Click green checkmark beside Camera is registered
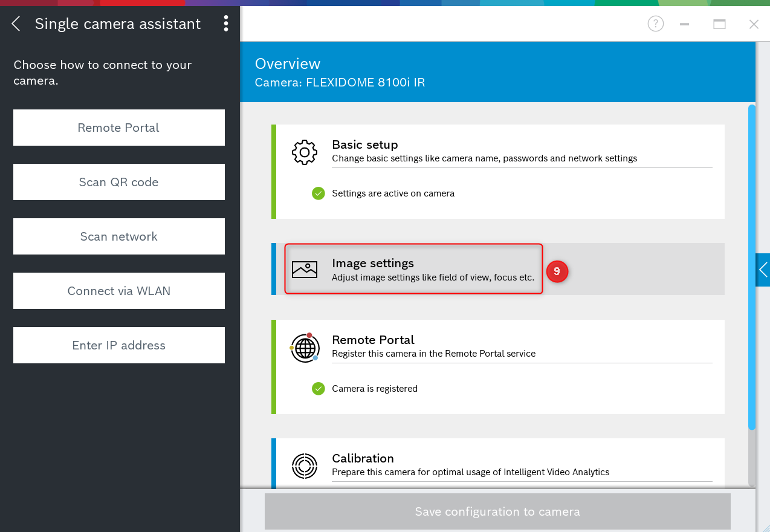This screenshot has width=770, height=532. point(319,389)
